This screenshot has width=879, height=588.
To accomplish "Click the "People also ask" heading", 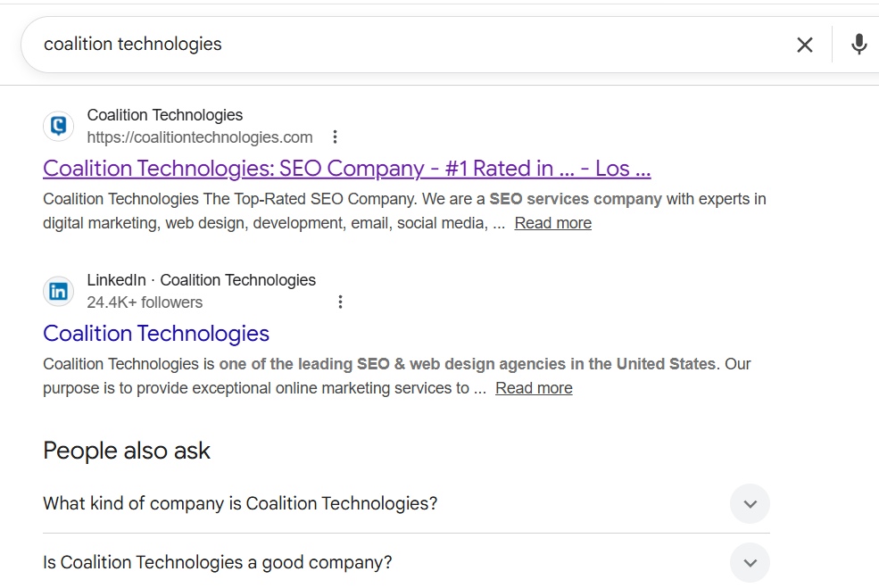I will 127,451.
